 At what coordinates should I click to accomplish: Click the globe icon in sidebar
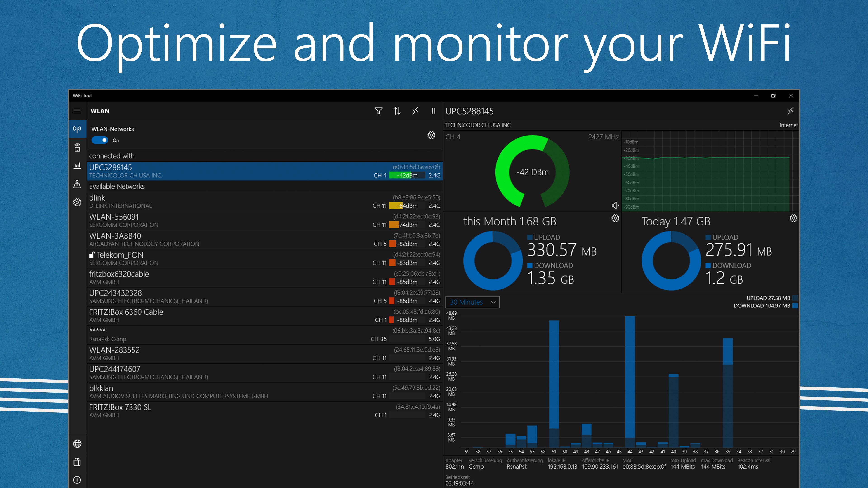coord(77,443)
